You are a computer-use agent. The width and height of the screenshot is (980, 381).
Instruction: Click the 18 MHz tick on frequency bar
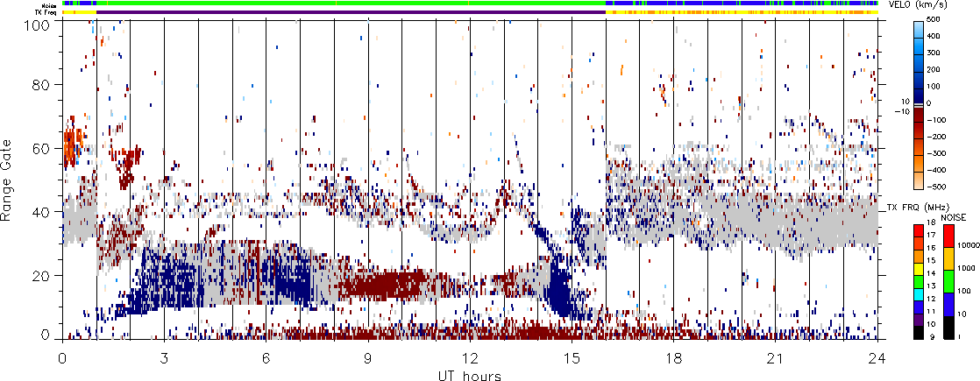930,222
